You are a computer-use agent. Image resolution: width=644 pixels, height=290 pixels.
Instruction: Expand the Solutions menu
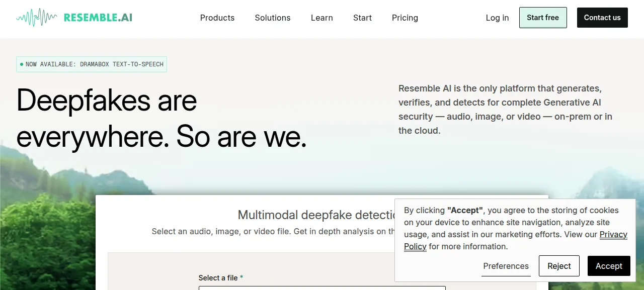click(x=273, y=18)
